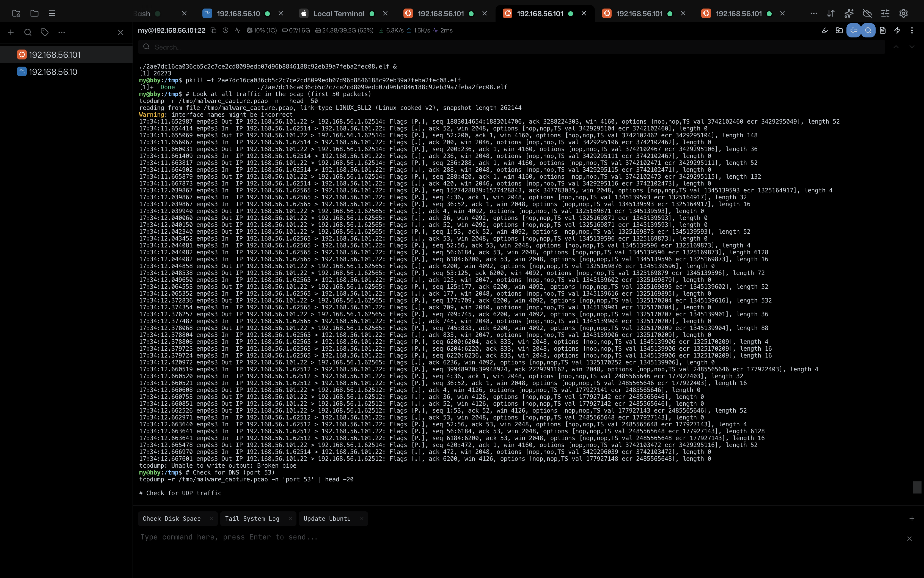Image resolution: width=924 pixels, height=578 pixels.
Task: Click the terminal scrollbar thumb
Action: [x=917, y=487]
